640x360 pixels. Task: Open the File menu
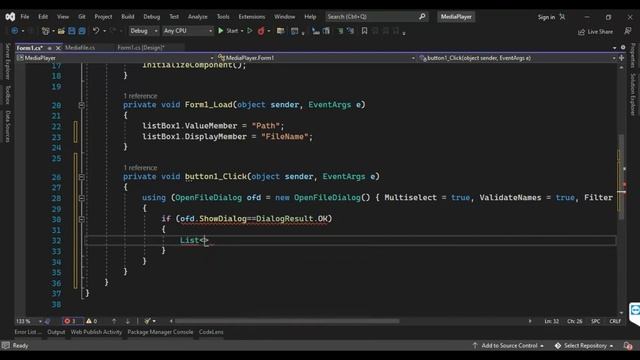pos(24,17)
